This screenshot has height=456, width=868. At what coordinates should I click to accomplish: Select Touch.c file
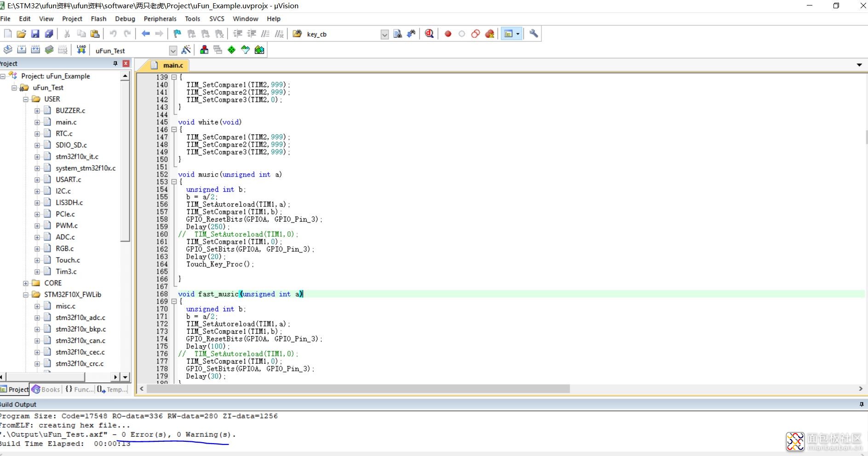pos(68,260)
